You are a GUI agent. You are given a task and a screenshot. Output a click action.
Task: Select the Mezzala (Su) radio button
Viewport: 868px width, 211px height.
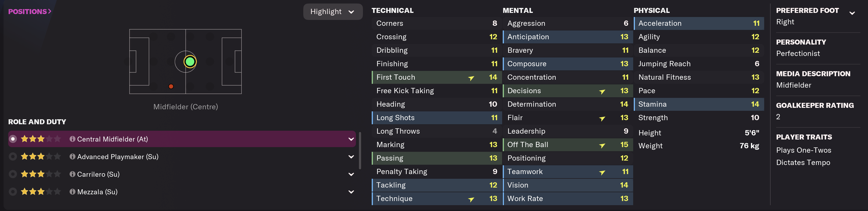click(x=13, y=192)
